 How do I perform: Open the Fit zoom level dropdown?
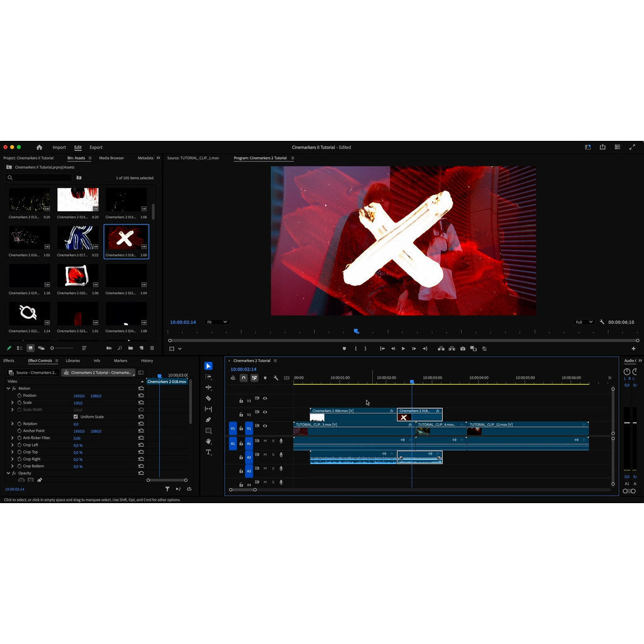(217, 322)
